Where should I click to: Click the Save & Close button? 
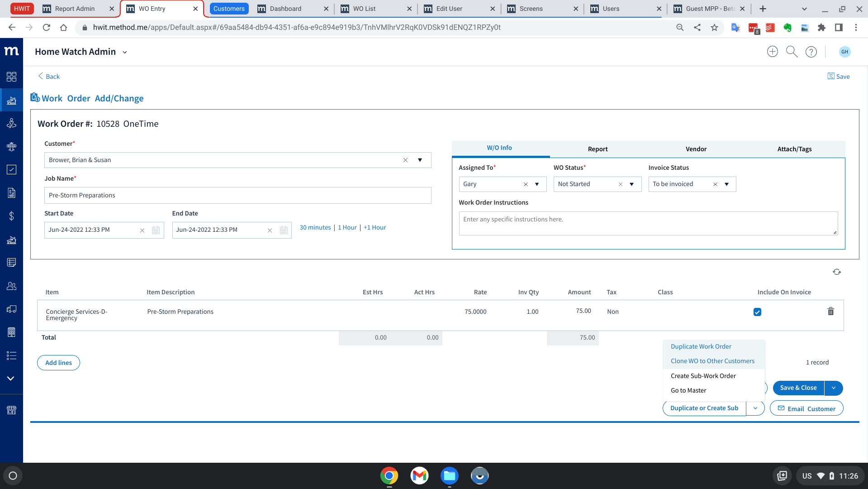798,388
